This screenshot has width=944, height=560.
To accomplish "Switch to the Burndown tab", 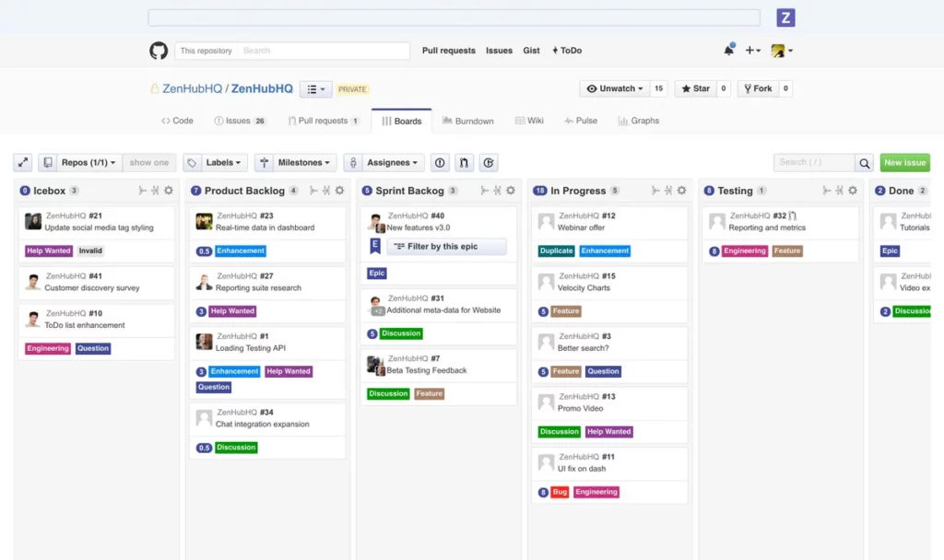I will pyautogui.click(x=467, y=121).
